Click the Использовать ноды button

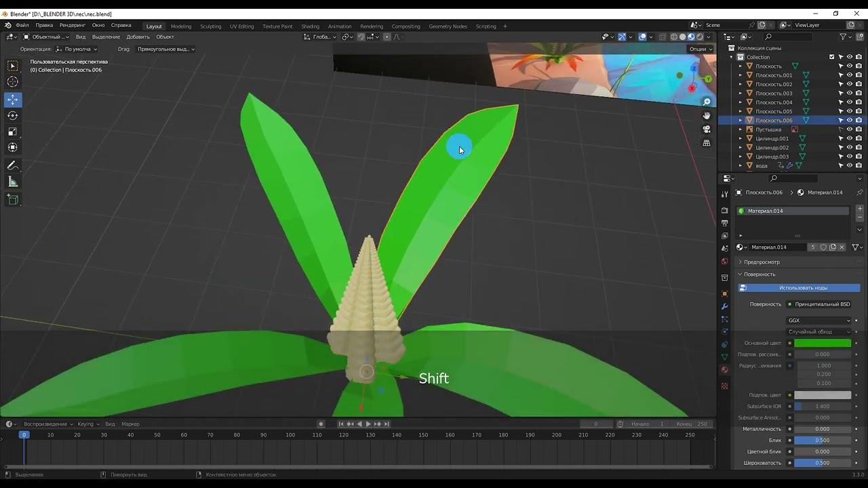coord(799,288)
